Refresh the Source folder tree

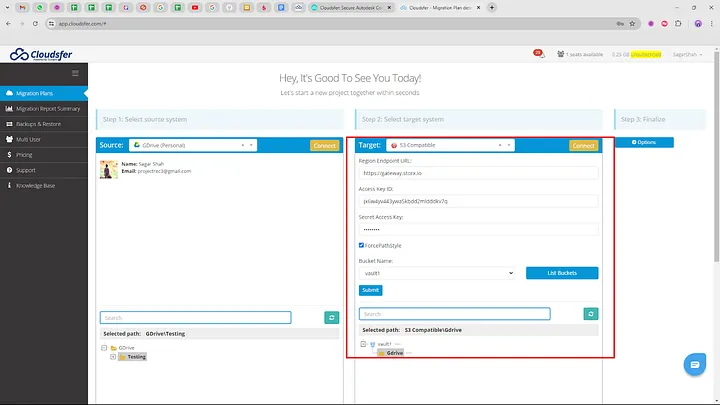point(332,317)
